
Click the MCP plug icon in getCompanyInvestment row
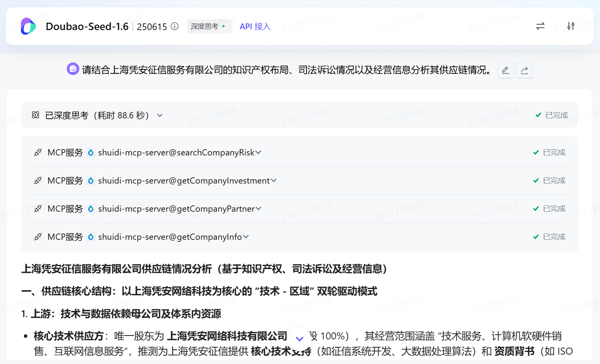click(x=38, y=180)
